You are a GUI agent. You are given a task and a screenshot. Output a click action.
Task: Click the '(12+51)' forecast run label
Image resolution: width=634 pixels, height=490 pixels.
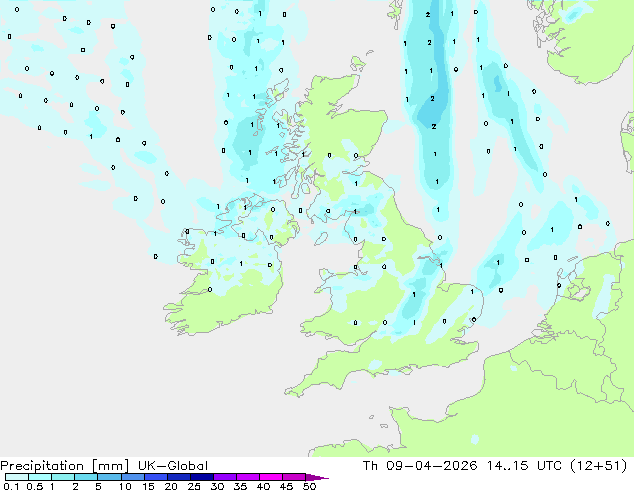coord(598,466)
